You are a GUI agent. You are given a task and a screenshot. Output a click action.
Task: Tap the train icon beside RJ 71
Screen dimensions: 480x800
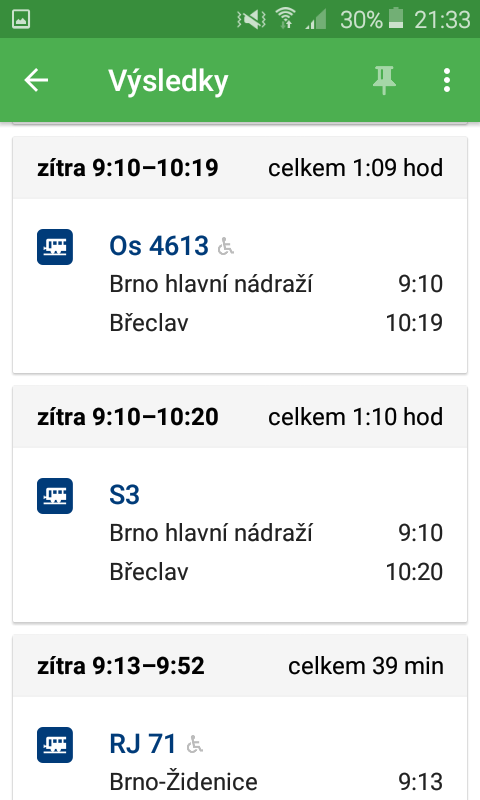pyautogui.click(x=55, y=745)
